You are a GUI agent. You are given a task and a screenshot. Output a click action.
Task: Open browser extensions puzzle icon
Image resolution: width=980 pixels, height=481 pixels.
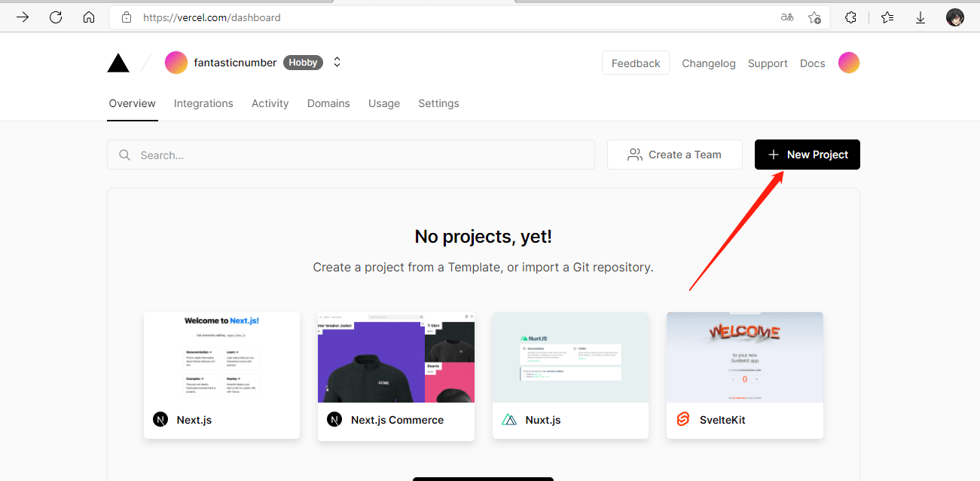850,17
